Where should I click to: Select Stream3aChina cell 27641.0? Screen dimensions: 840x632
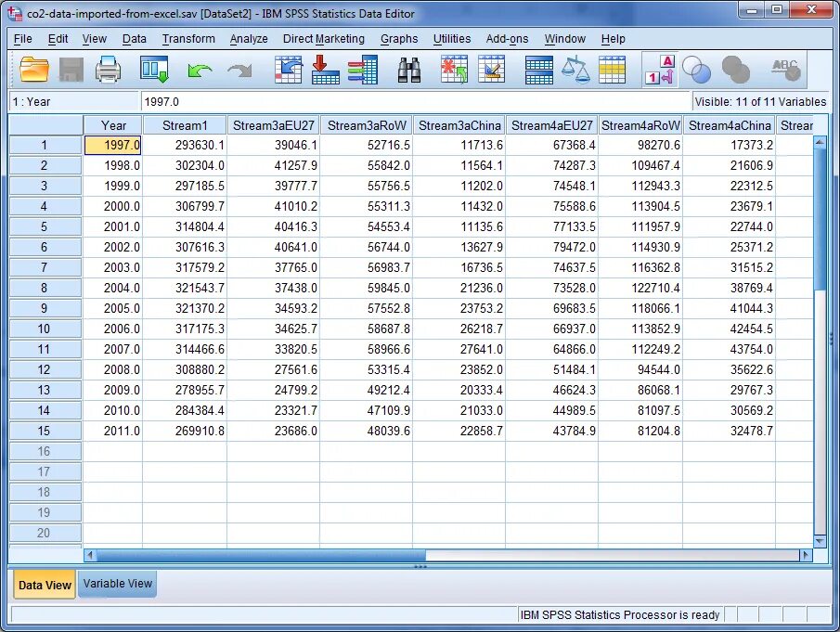pos(459,349)
